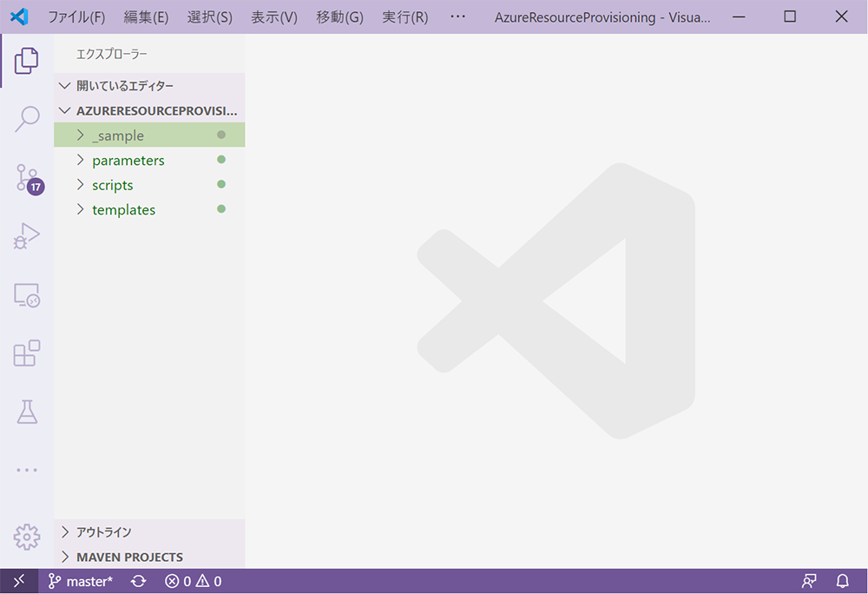Click git status dot beside scripts
868x594 pixels.
tap(221, 184)
